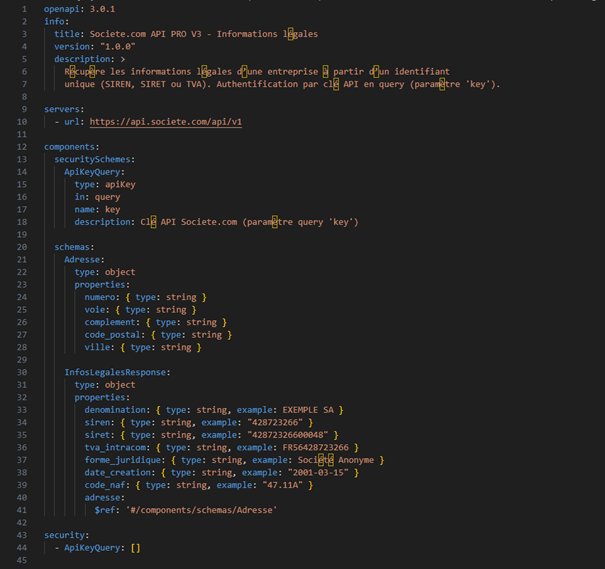Click the 'securitySchemes' key

[94, 159]
